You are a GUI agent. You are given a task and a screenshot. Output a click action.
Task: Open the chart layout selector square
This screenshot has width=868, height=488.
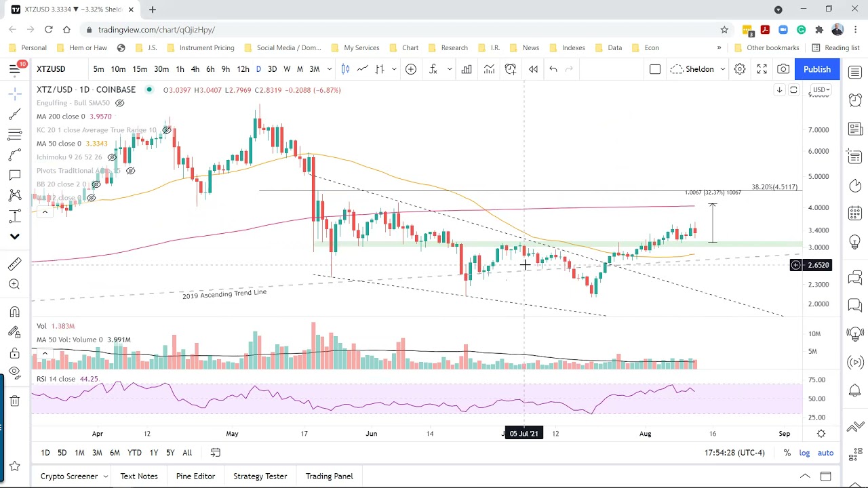(x=655, y=69)
